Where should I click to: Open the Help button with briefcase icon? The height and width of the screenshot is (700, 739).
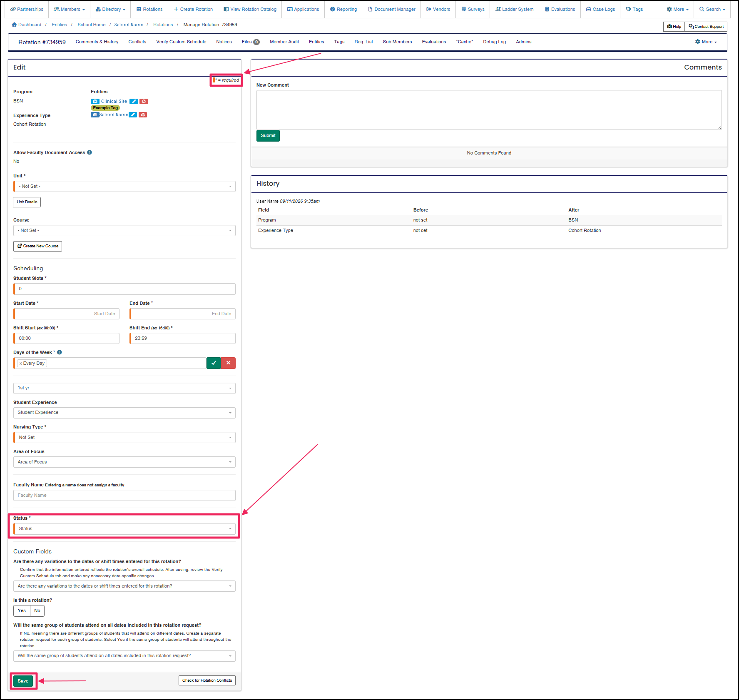pos(674,27)
